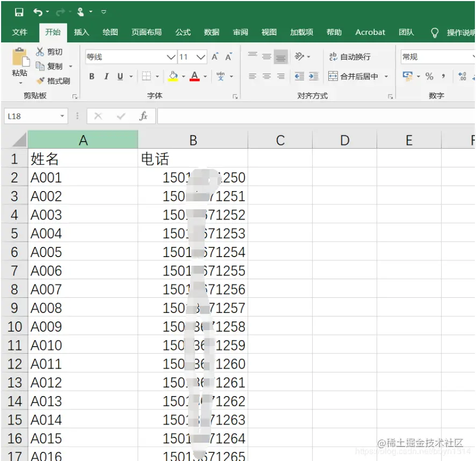Expand the 粘贴 paste options arrow
This screenshot has height=461, width=476.
20,83
